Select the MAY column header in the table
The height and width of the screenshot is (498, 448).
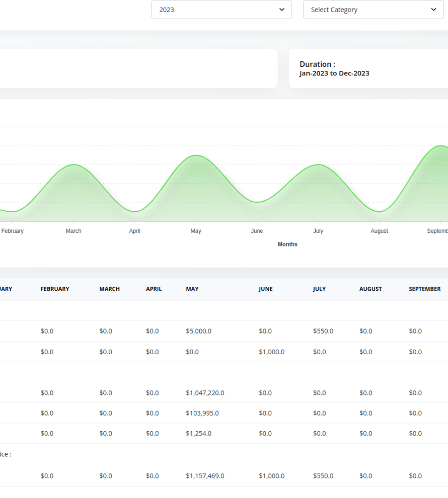192,289
